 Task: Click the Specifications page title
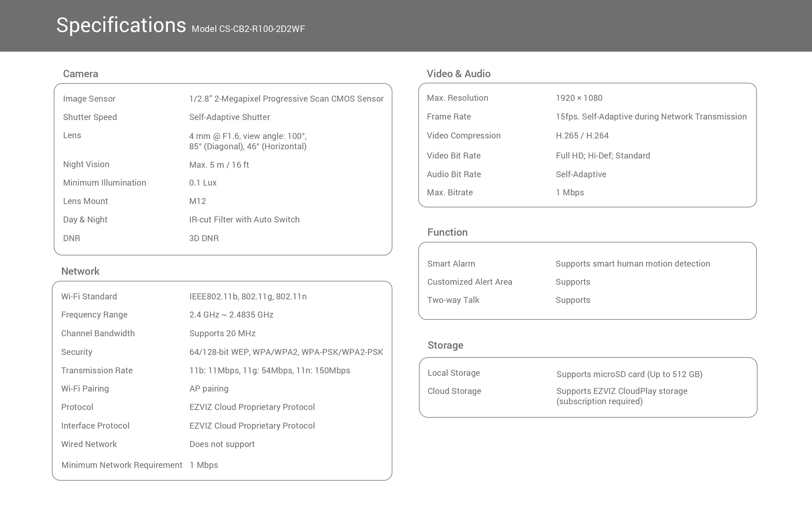pyautogui.click(x=121, y=25)
